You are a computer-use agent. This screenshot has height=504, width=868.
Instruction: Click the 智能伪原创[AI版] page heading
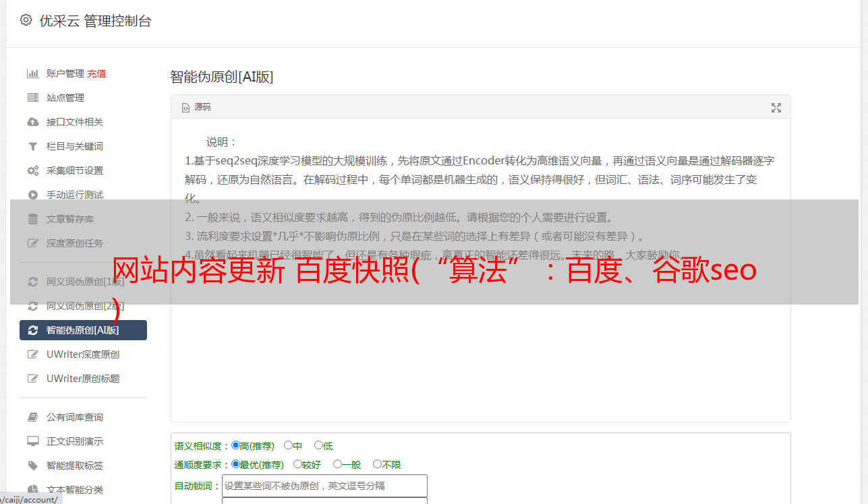point(222,77)
